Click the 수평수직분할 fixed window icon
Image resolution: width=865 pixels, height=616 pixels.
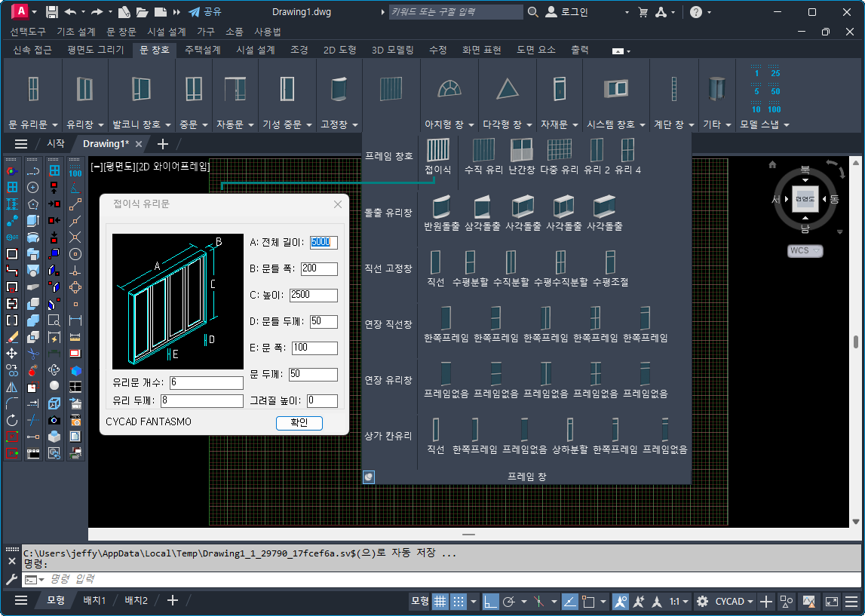coord(560,262)
